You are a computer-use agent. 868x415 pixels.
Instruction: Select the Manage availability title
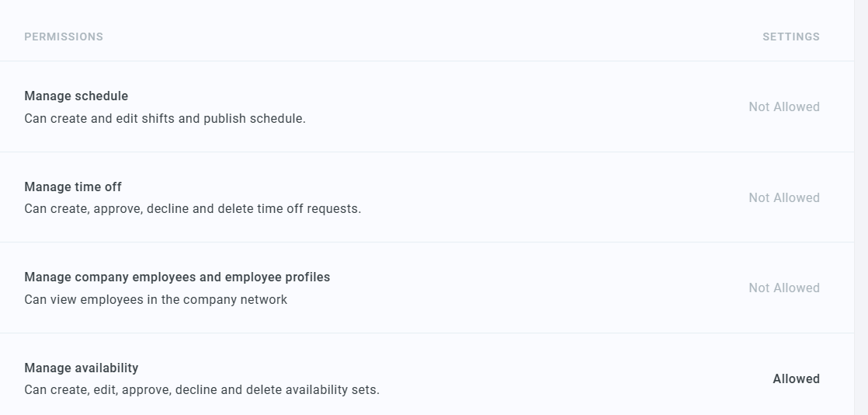click(x=82, y=368)
